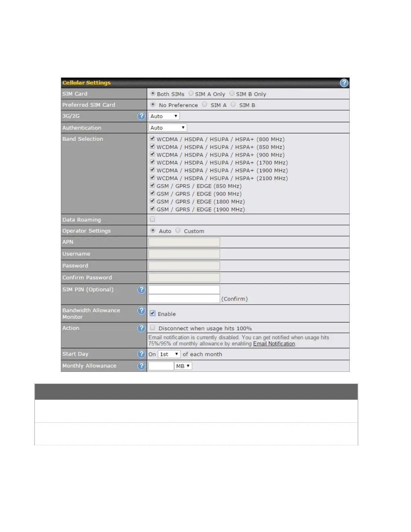Set preferred SIM card to SIM B
Image resolution: width=411 pixels, height=532 pixels.
tap(233, 104)
